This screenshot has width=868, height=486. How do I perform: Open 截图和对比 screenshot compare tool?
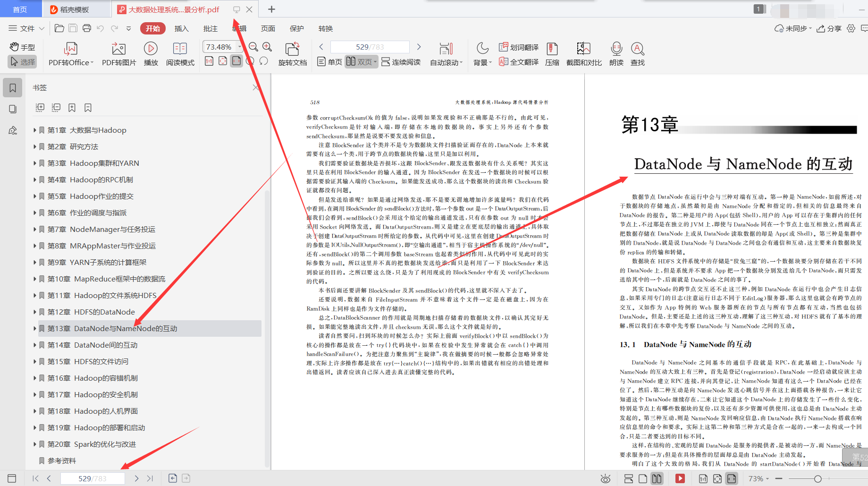tap(584, 54)
